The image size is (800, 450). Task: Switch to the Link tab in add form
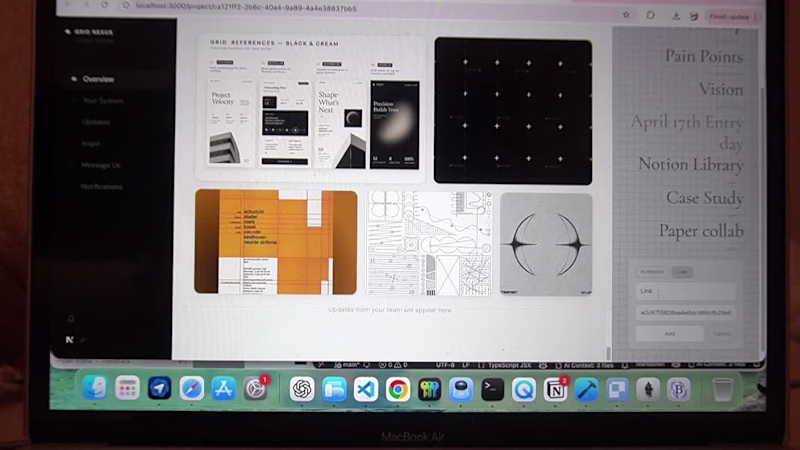coord(682,272)
